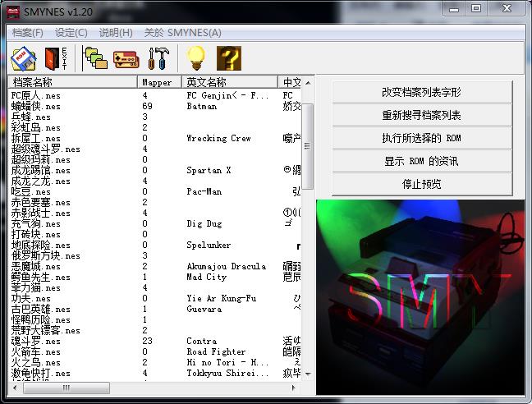Click the Yie Ar Kung-Fu English name
This screenshot has width=532, height=404.
[x=222, y=299]
